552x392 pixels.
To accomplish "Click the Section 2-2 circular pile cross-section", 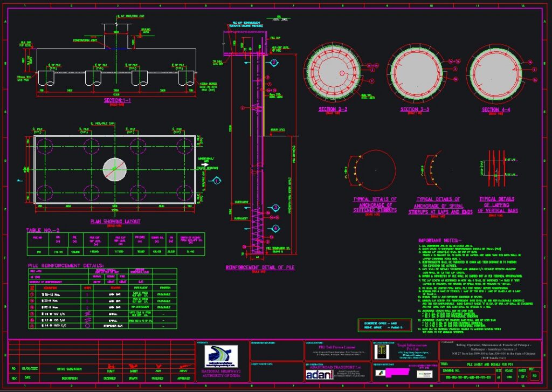I will tap(332, 73).
